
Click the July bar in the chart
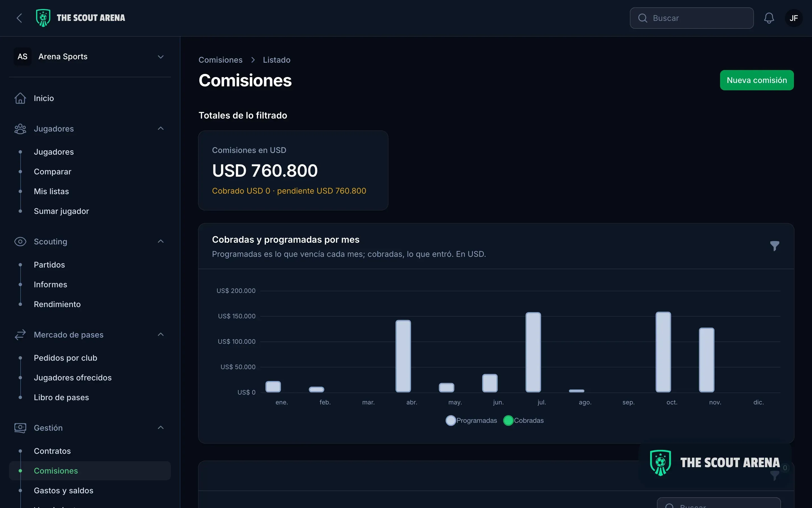(533, 352)
